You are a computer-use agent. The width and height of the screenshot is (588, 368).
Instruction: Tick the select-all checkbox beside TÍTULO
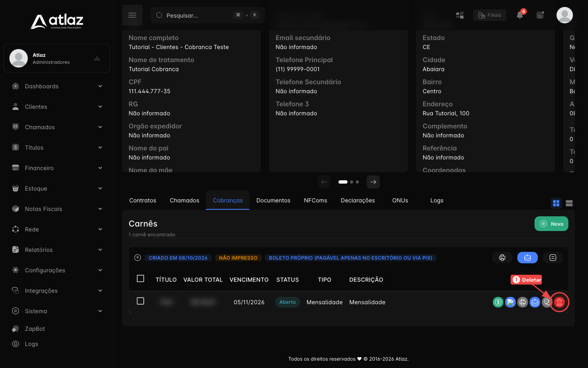[140, 278]
